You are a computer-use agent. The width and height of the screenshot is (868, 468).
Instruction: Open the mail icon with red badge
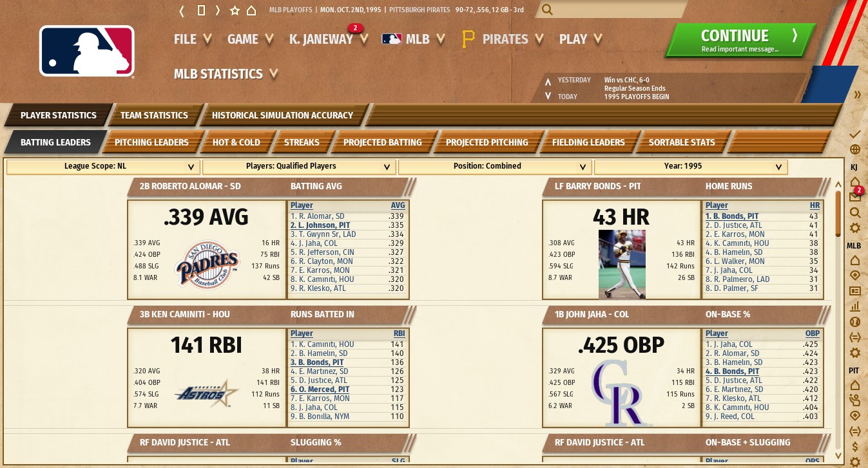pyautogui.click(x=855, y=196)
